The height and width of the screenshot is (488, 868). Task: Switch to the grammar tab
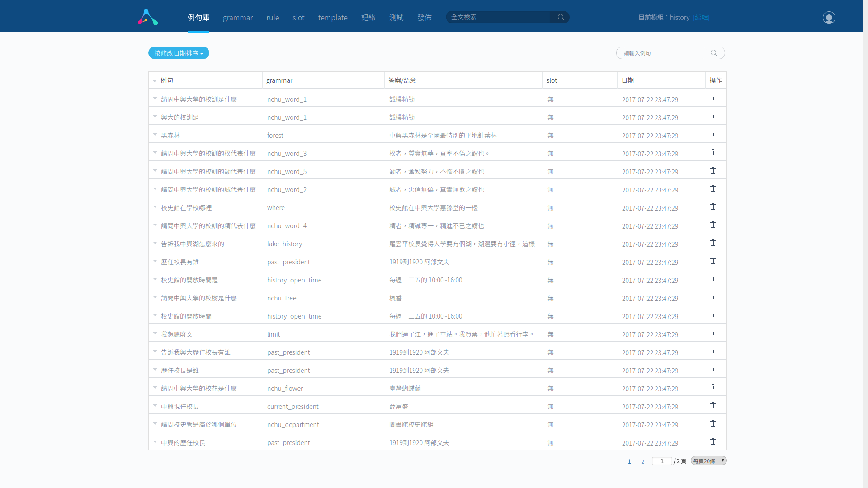click(238, 18)
